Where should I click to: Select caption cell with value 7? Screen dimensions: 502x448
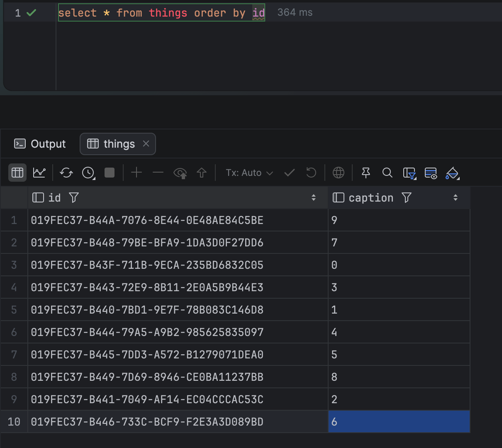[399, 243]
